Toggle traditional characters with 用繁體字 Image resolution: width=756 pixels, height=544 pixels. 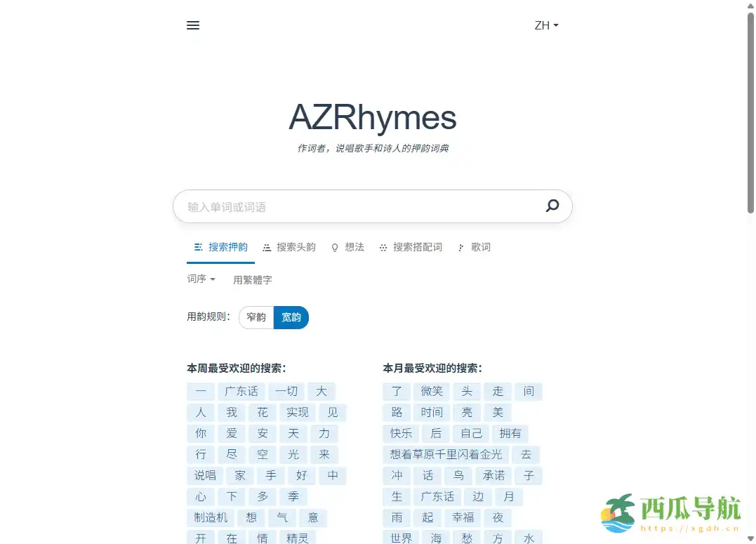click(252, 279)
